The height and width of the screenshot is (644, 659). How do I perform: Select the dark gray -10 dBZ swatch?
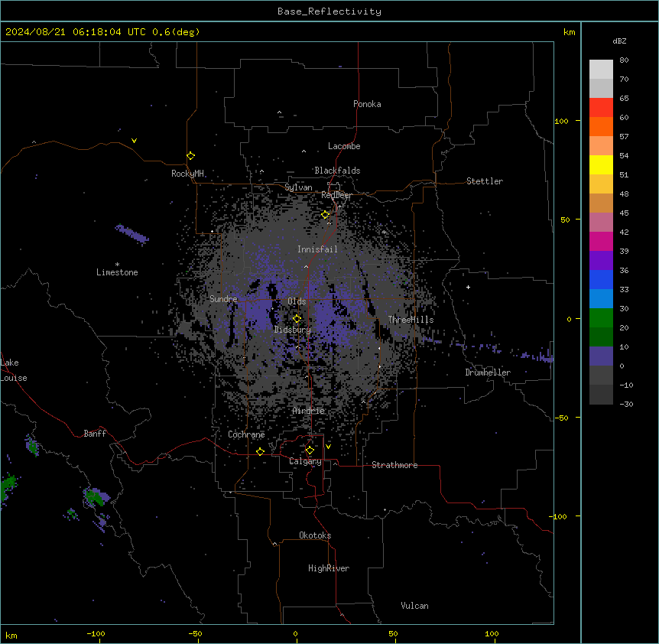tap(601, 395)
